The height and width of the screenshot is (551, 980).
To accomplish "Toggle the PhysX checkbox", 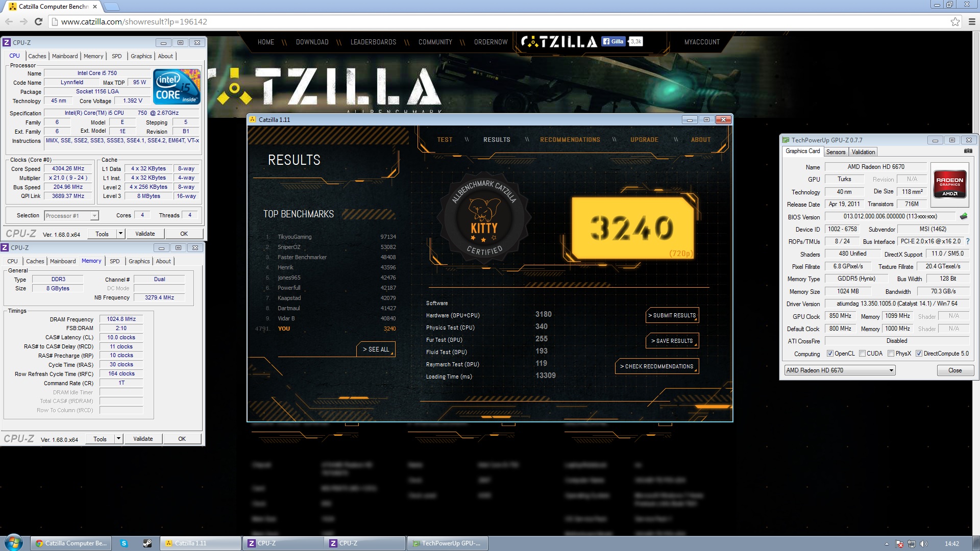I will point(891,354).
